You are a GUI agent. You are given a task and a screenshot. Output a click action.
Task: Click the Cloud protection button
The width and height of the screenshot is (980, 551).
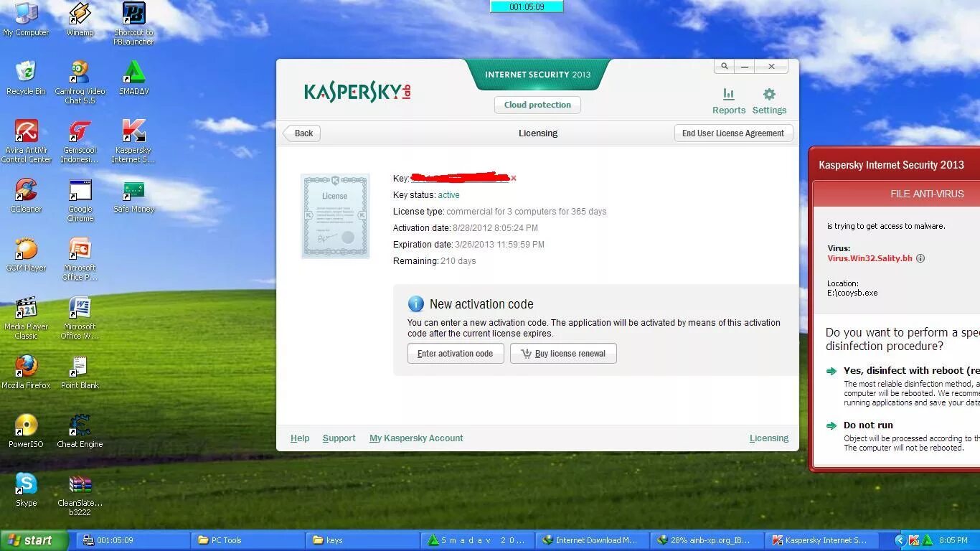pos(537,105)
